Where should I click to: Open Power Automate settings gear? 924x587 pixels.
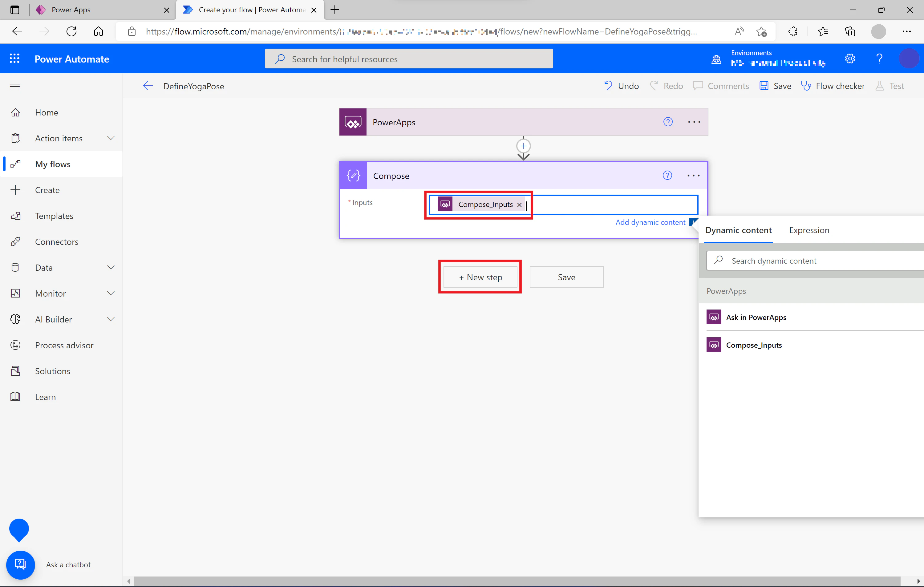click(x=850, y=59)
